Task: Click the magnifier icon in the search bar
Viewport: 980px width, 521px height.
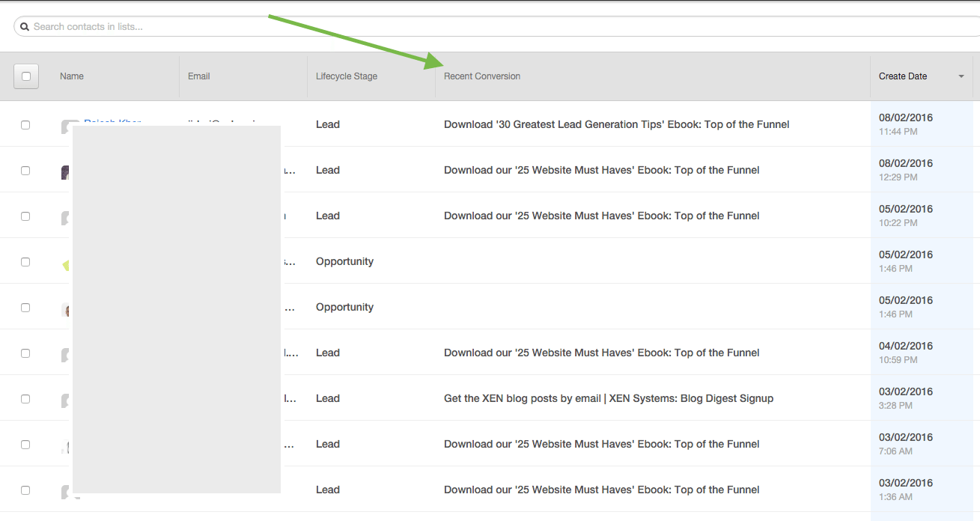Action: (25, 27)
